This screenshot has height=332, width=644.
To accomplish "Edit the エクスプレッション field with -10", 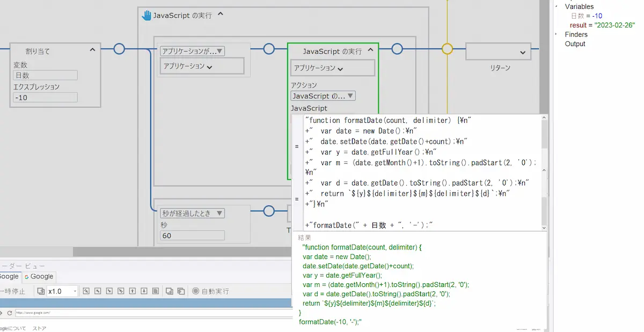I will click(46, 97).
